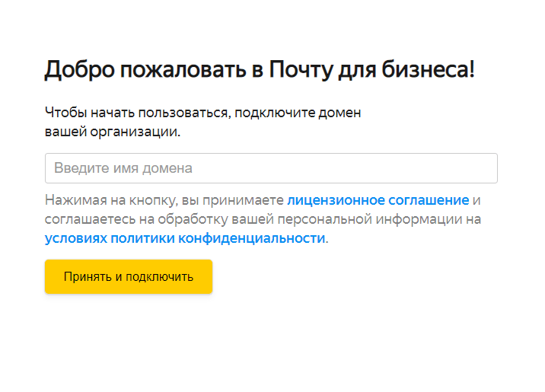Click 'соглашаетесь на обработку вашей персональной' text
Viewport: 545px width, 392px height.
[209, 220]
